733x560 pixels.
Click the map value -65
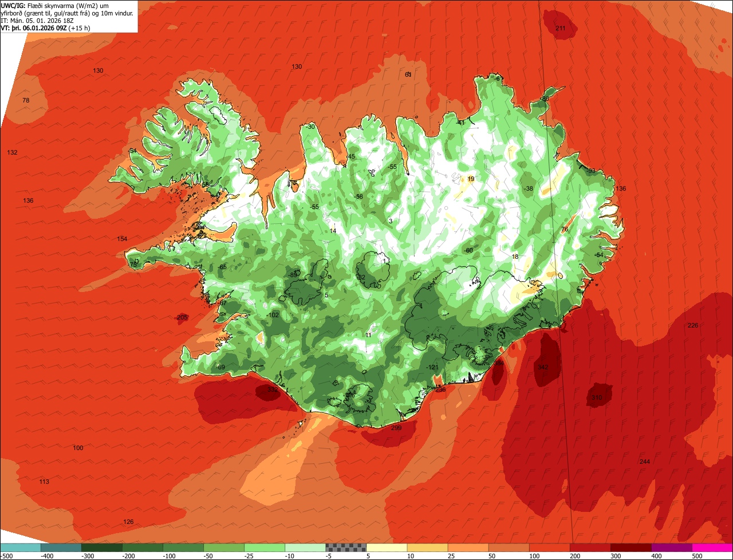tap(223, 267)
